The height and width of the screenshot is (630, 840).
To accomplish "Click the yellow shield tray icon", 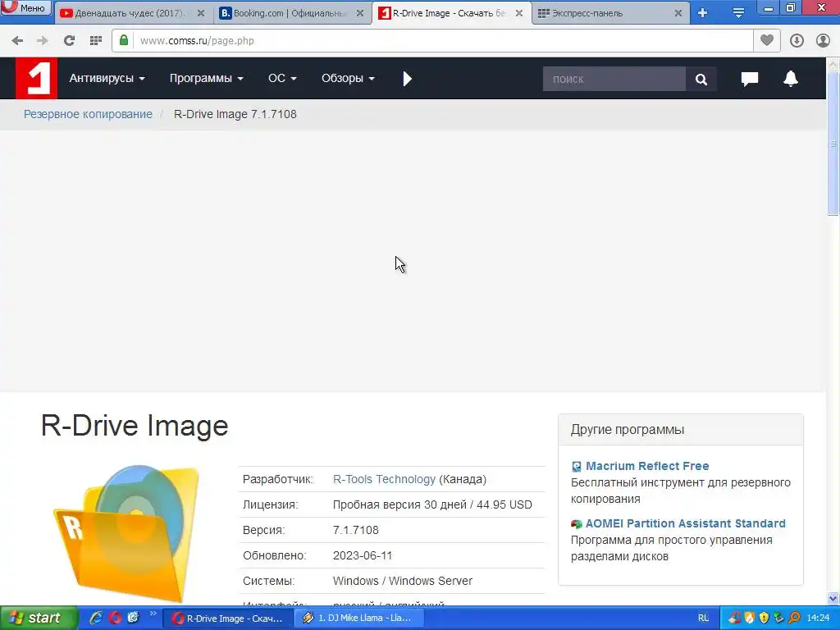I will (x=764, y=618).
